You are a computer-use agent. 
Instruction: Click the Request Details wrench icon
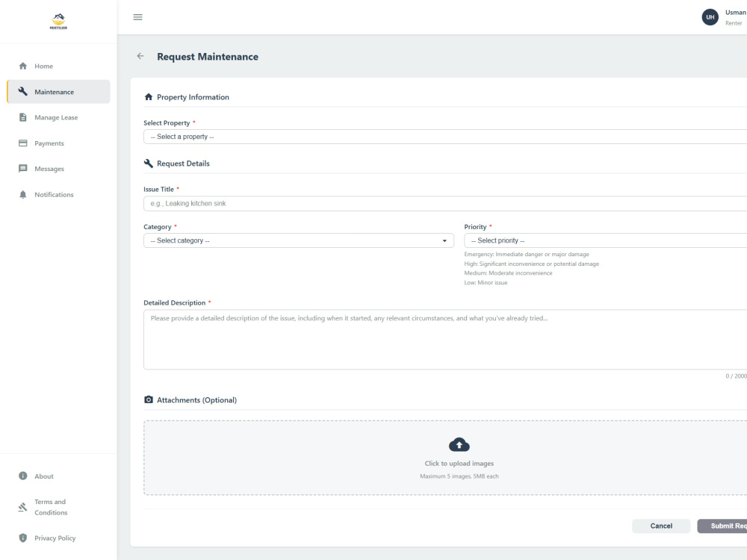click(149, 164)
